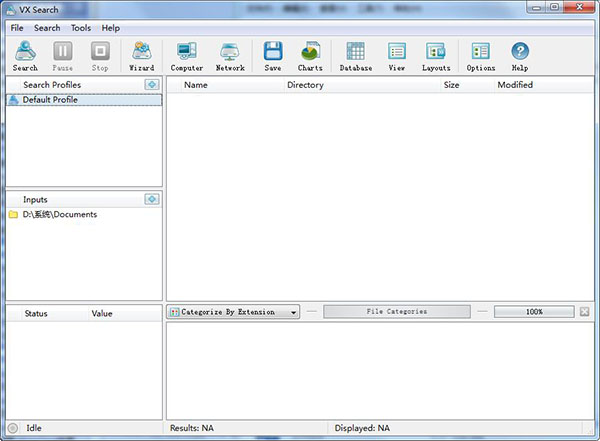Click the Idle status indicator icon
This screenshot has height=441, width=600.
13,428
